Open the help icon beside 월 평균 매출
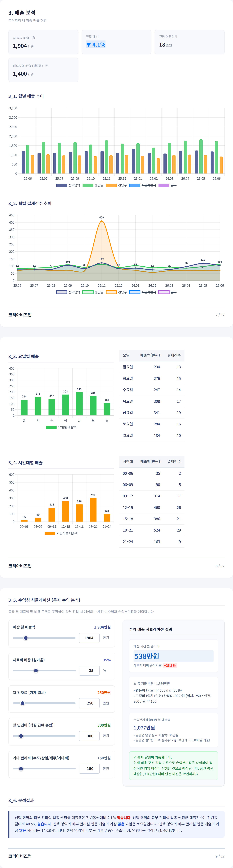 [x=33, y=38]
